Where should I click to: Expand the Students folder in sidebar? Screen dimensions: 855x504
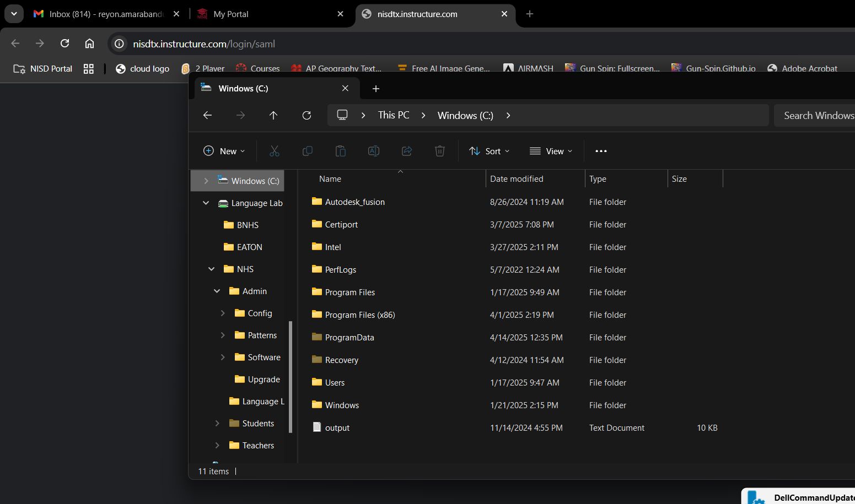(217, 424)
